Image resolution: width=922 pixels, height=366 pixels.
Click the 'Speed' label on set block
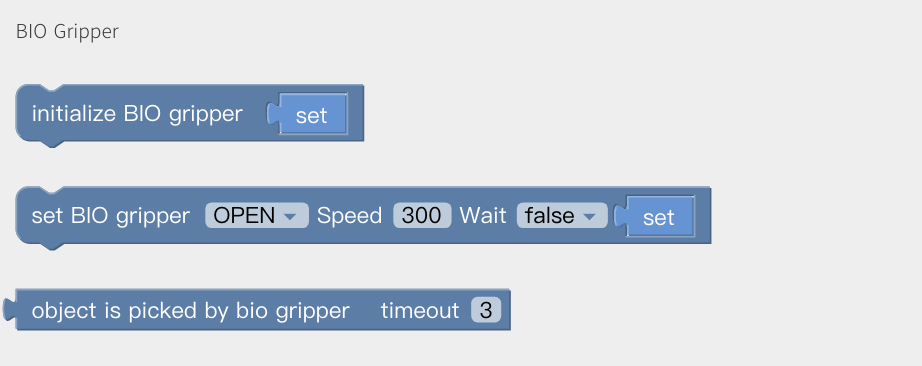click(x=349, y=215)
